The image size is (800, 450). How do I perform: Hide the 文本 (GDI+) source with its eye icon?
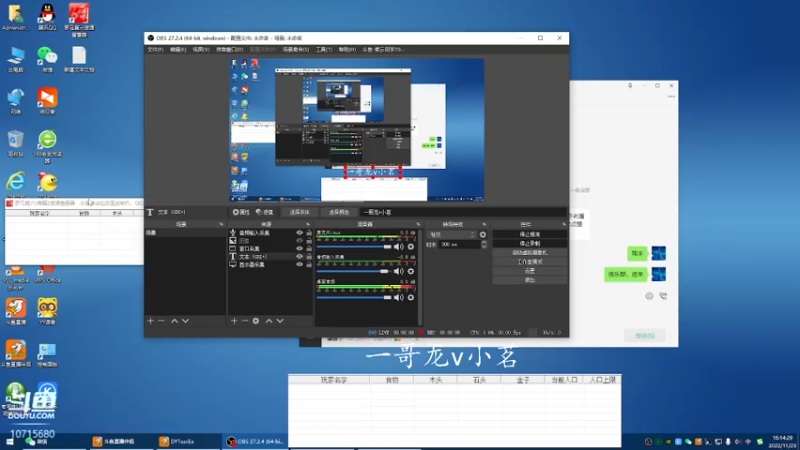click(299, 257)
